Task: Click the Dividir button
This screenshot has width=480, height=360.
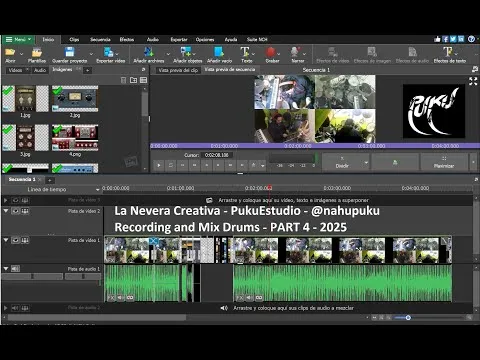Action: click(342, 162)
